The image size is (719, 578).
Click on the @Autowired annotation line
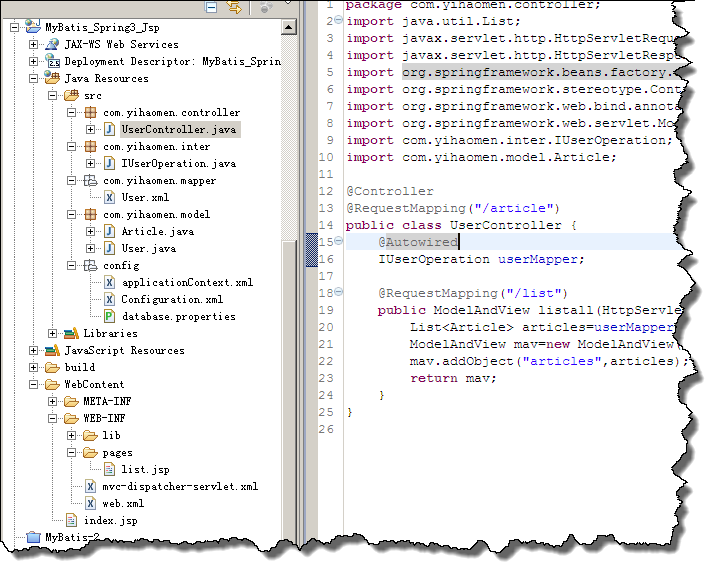(x=418, y=242)
